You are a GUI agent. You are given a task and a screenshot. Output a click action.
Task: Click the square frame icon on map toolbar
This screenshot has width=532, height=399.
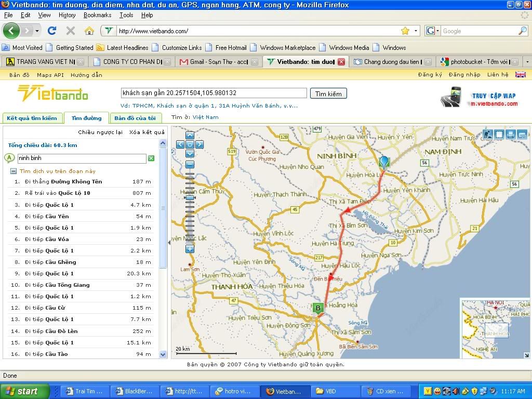[x=499, y=135]
